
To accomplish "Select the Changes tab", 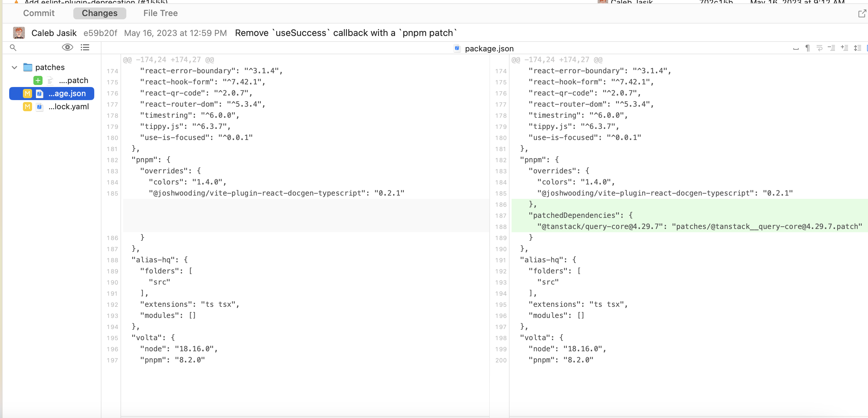I will point(99,13).
